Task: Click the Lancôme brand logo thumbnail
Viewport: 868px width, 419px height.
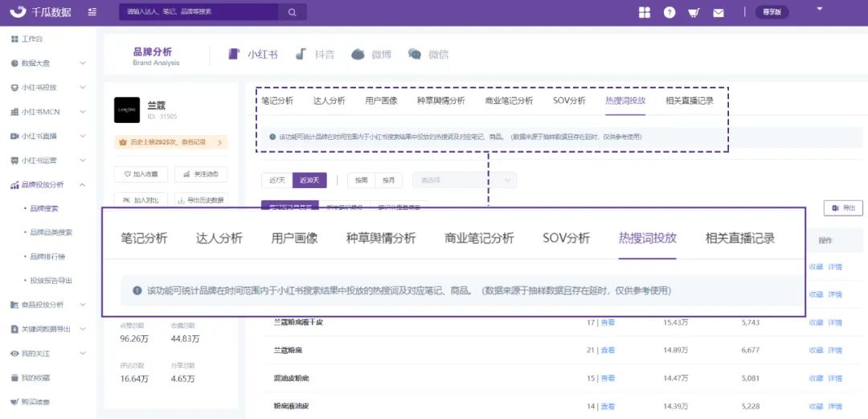Action: [127, 109]
